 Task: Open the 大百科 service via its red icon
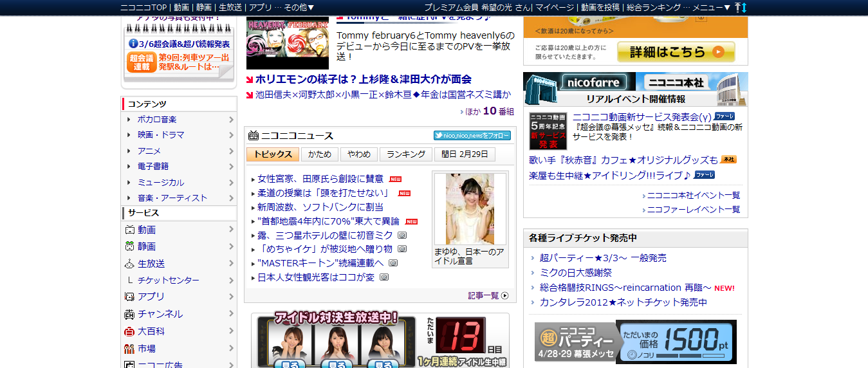[129, 331]
